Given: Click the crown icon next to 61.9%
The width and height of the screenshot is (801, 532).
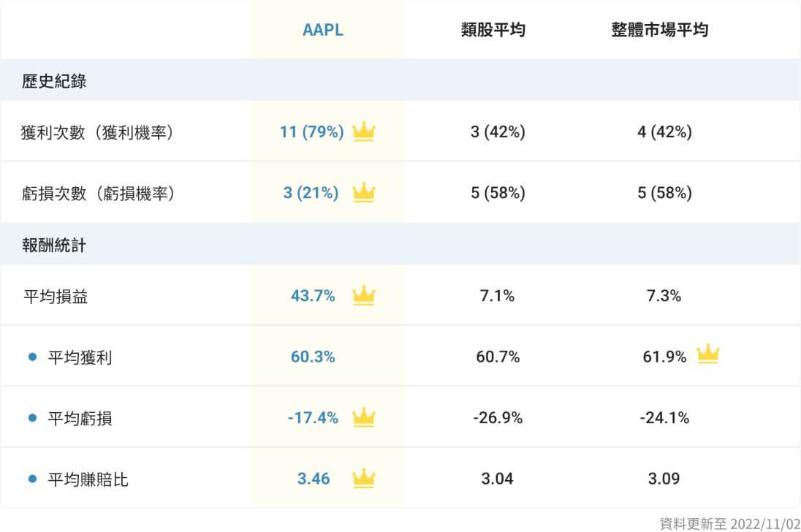Looking at the screenshot, I should coord(707,356).
